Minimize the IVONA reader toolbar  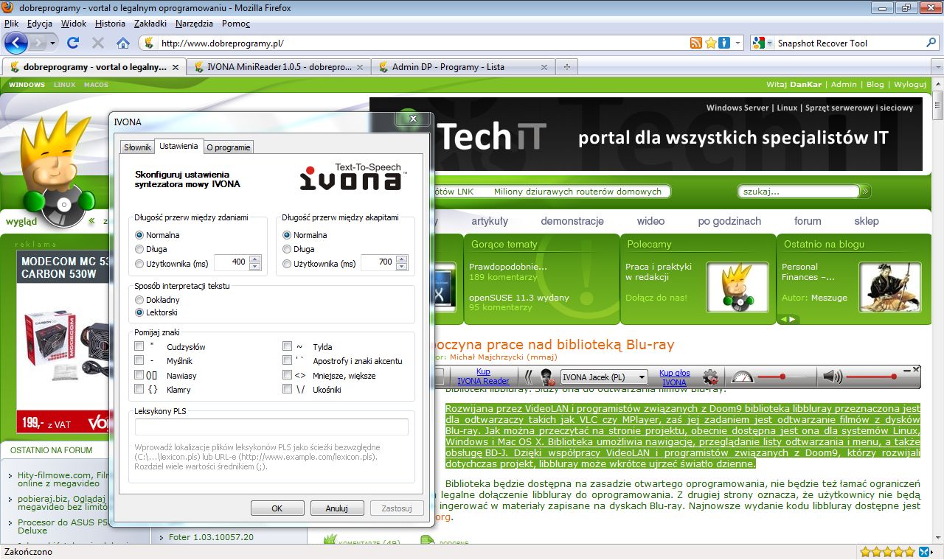[x=906, y=369]
